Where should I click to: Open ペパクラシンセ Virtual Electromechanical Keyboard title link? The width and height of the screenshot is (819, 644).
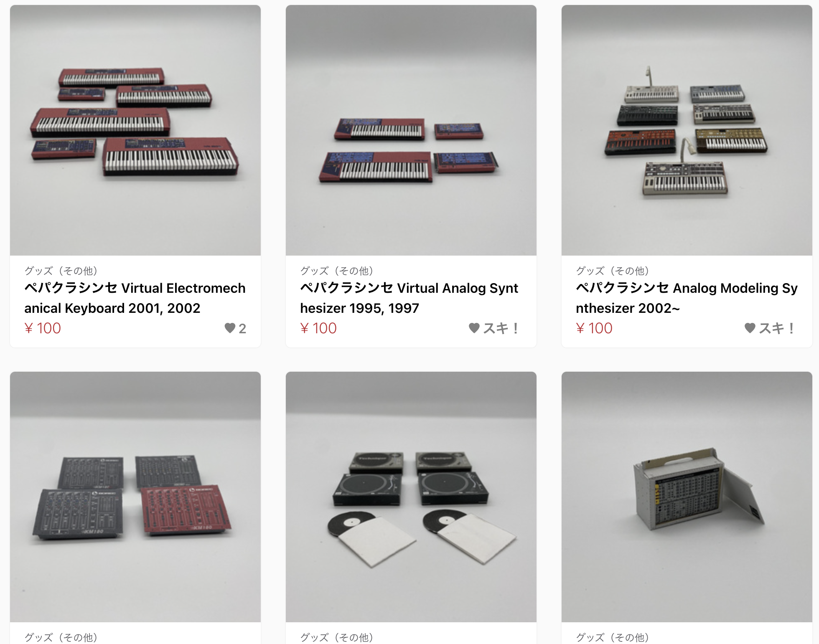click(135, 298)
